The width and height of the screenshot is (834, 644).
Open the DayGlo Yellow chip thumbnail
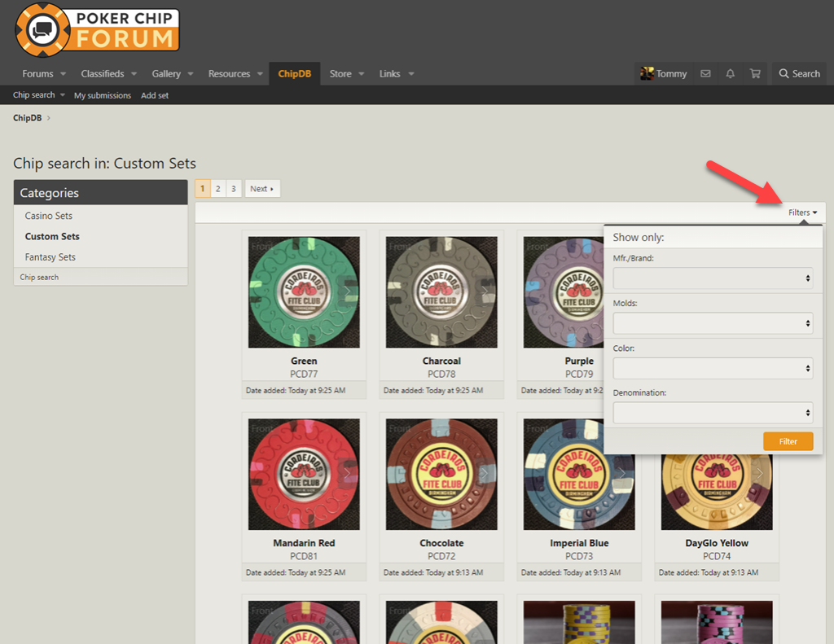(717, 492)
